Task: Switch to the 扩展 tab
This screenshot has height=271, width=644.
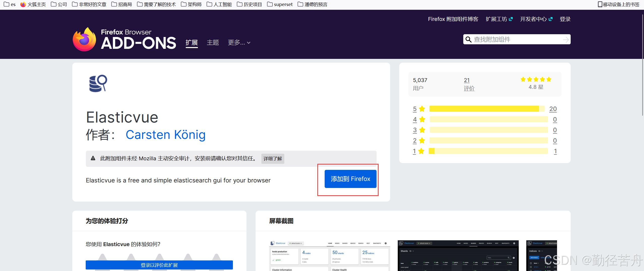Action: 192,43
